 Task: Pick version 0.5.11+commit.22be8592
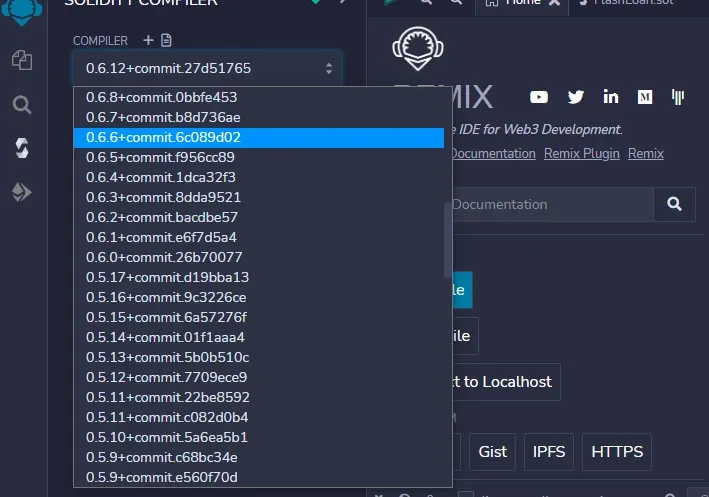[x=259, y=398]
